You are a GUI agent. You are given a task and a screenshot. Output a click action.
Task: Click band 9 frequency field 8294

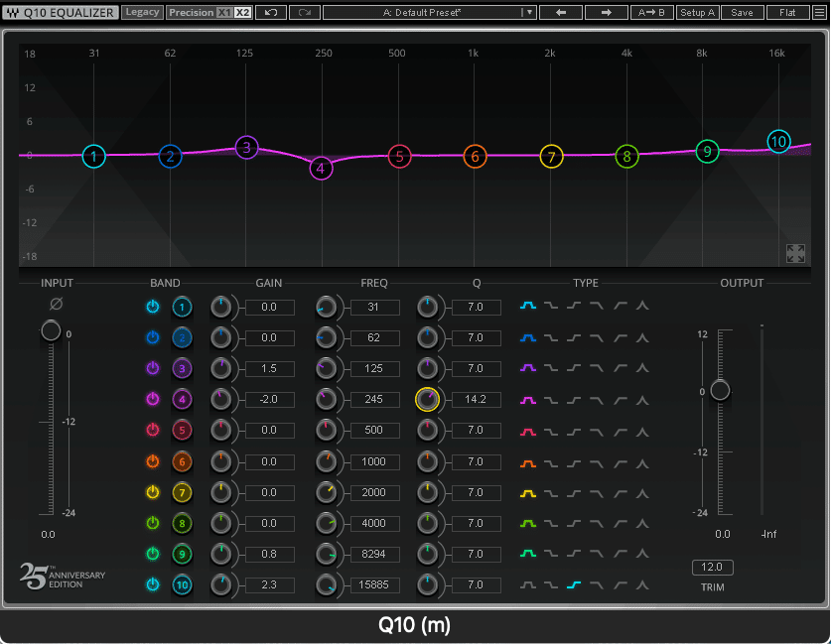(x=374, y=554)
